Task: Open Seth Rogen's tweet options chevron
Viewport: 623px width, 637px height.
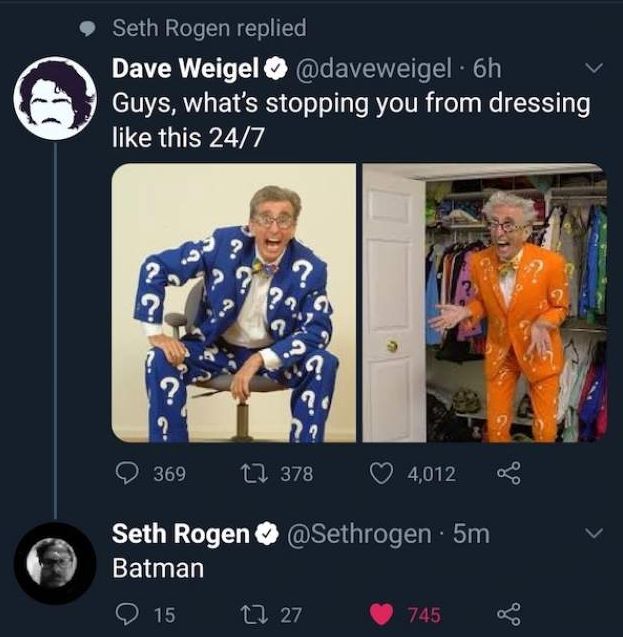Action: (x=594, y=535)
